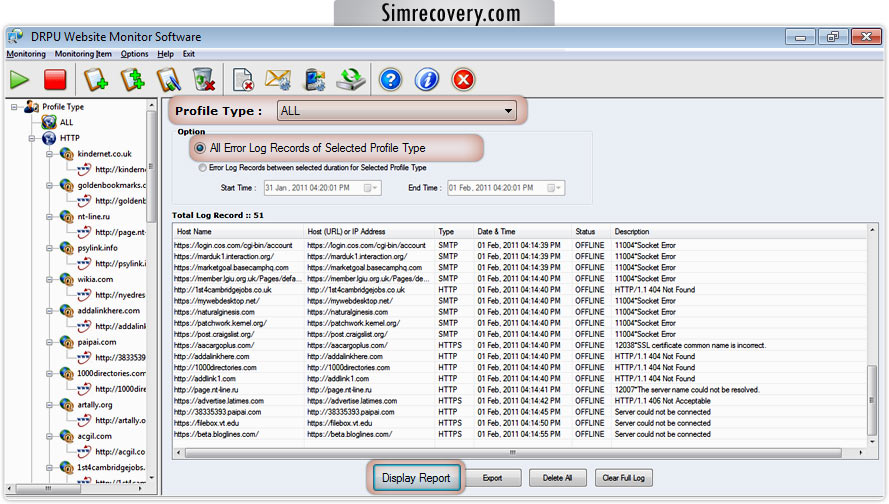Select Error Log Records between selected duration option
This screenshot has height=504, width=889.
[202, 168]
